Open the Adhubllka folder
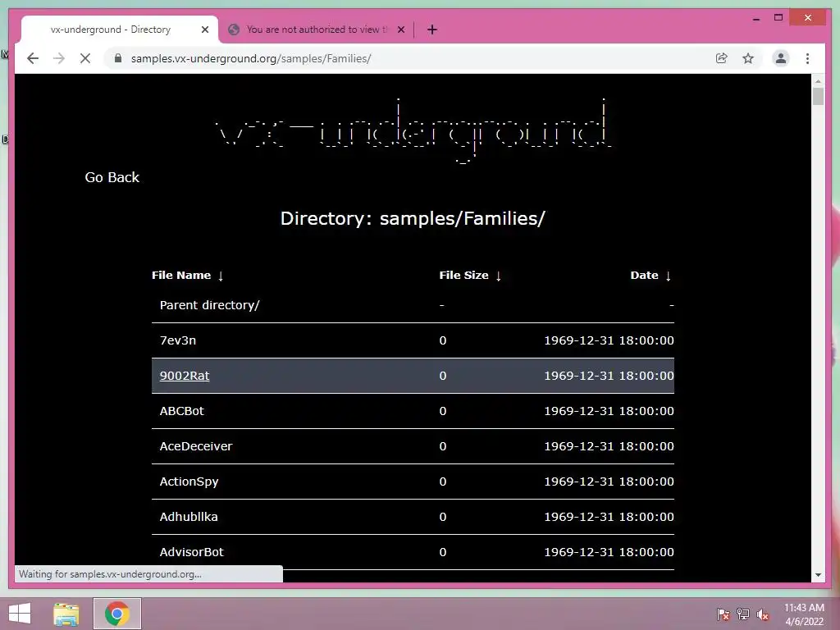 tap(189, 517)
